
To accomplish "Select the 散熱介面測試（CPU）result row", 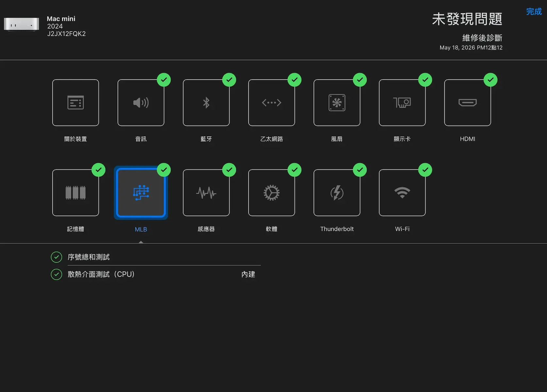I will pos(156,274).
